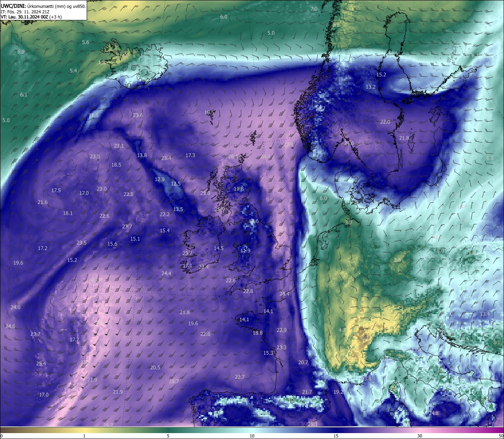Click the map value "24.0"

point(15,307)
